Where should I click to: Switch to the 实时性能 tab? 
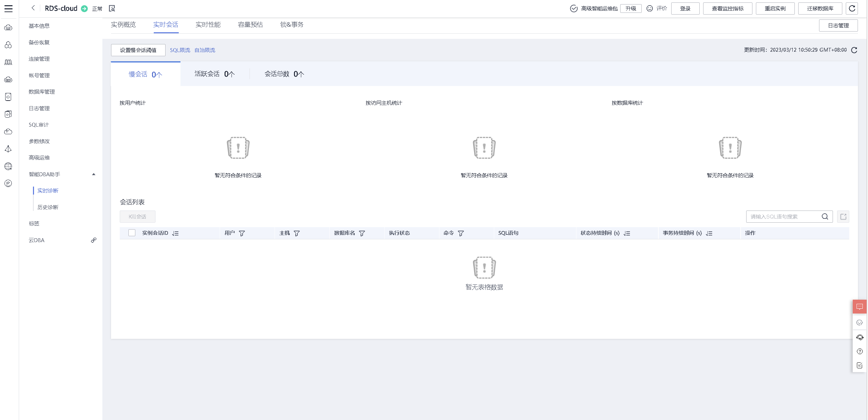click(208, 25)
